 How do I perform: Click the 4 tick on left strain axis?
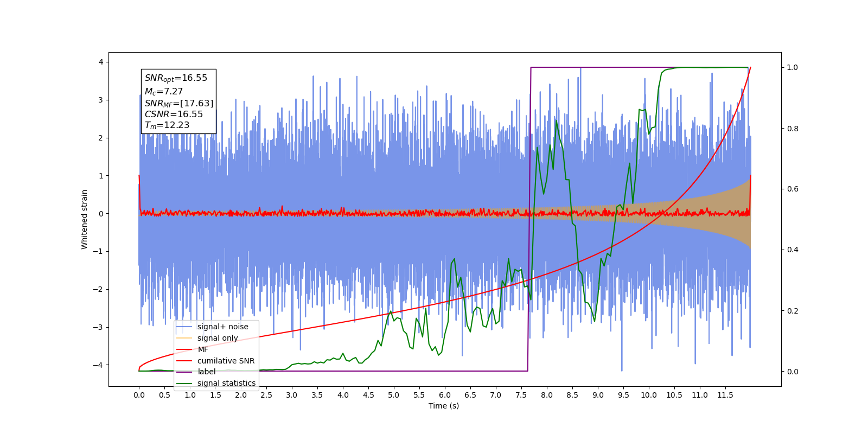pyautogui.click(x=101, y=62)
